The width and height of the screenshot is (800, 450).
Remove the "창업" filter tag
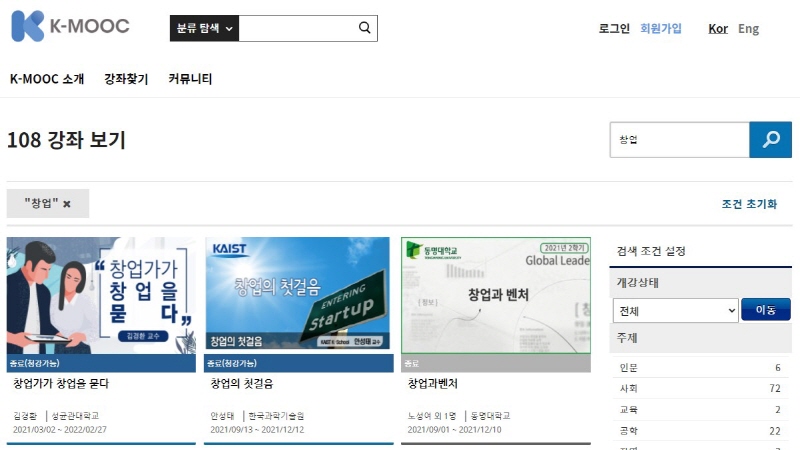[x=67, y=204]
